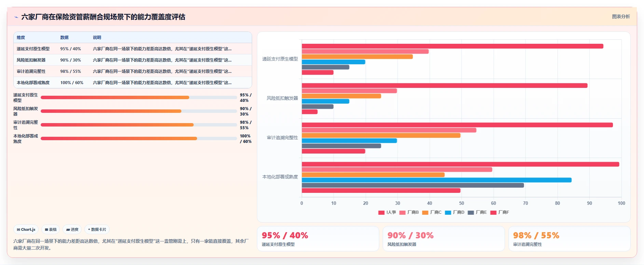Toggle the 厂商C legend item
The width and height of the screenshot is (644, 265).
coord(432,212)
